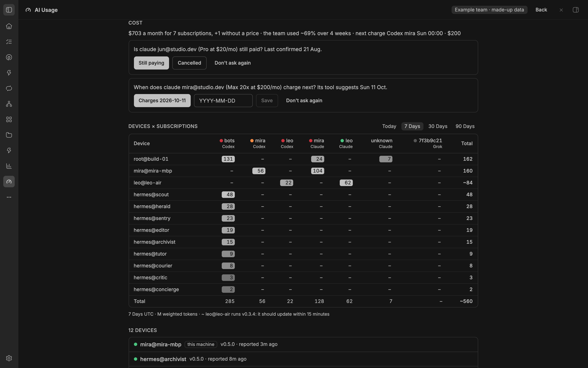This screenshot has width=588, height=368.
Task: Open the plug connections icon in sidebar
Action: coord(9,57)
